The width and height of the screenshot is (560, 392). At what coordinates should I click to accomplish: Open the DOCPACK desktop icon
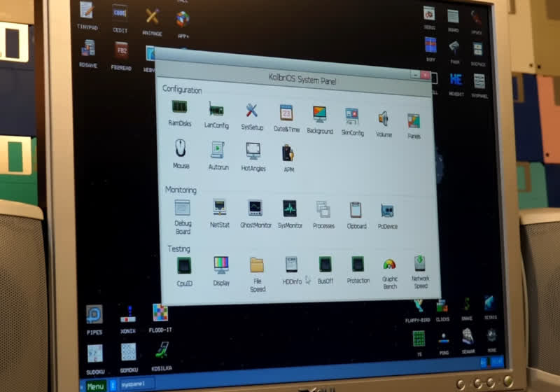tap(477, 55)
